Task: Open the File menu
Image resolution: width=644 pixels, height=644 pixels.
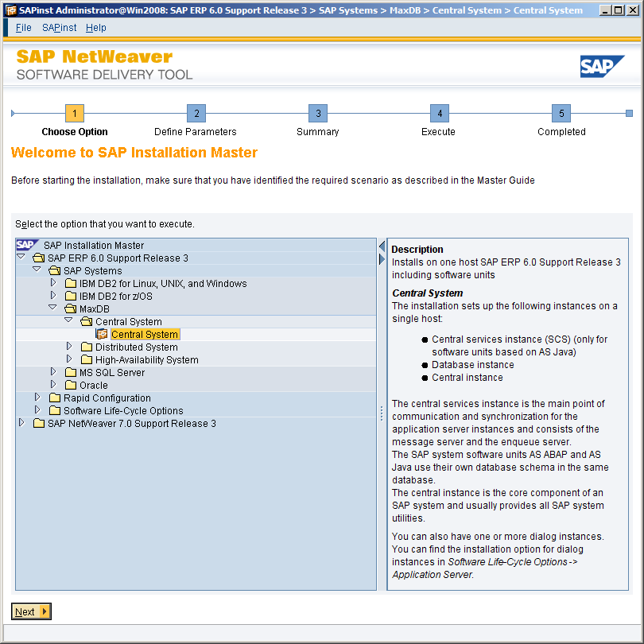Action: click(x=23, y=28)
